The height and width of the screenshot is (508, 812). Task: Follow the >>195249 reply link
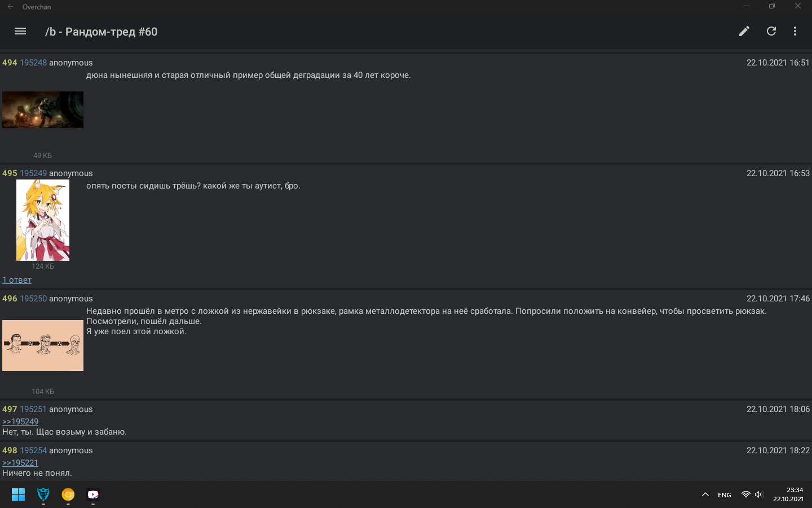20,422
